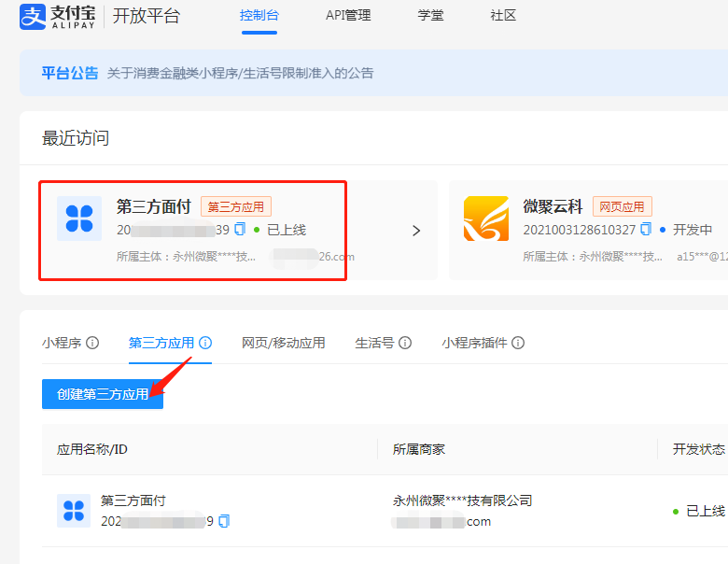Click the 应用名称/ID column header
Viewport: 728px width, 564px height.
(91, 449)
